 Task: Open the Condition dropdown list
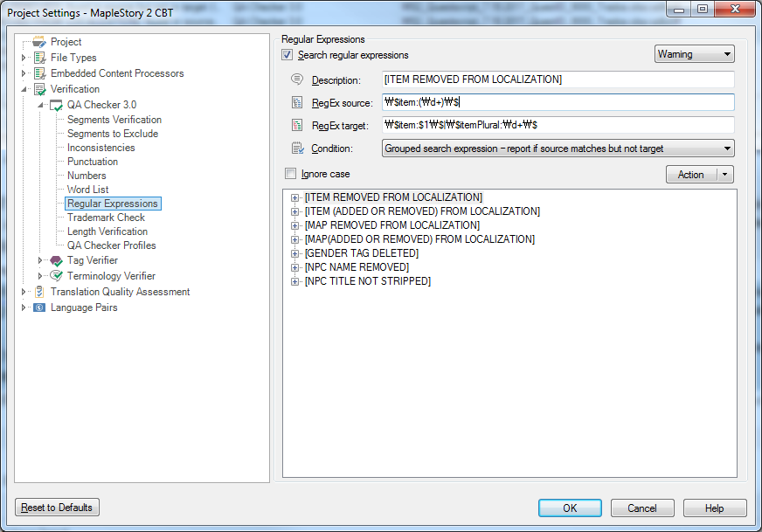pos(558,149)
